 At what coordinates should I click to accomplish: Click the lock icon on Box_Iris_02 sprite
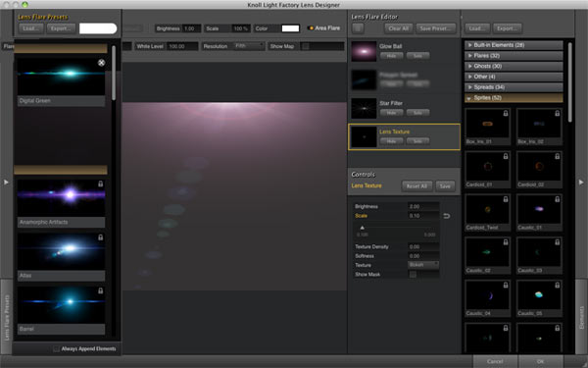click(x=558, y=113)
